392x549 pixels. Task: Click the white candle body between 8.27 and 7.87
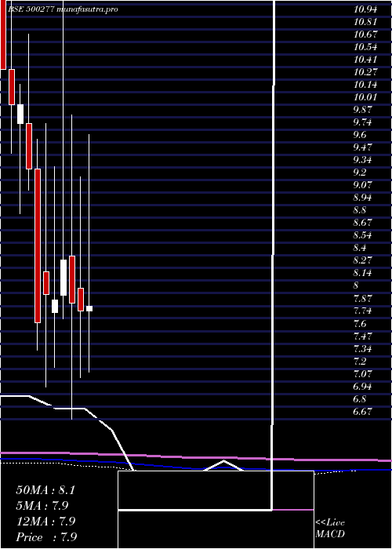pyautogui.click(x=64, y=278)
